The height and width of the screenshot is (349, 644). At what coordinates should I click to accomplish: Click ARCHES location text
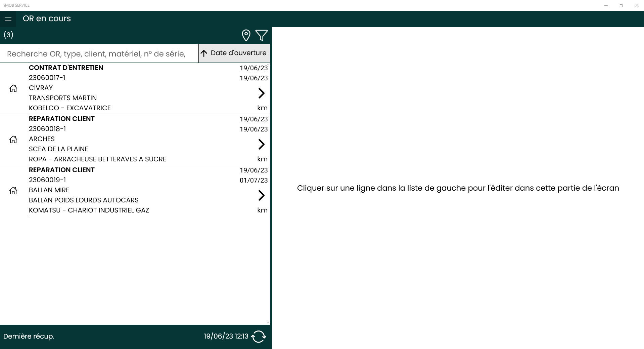42,139
